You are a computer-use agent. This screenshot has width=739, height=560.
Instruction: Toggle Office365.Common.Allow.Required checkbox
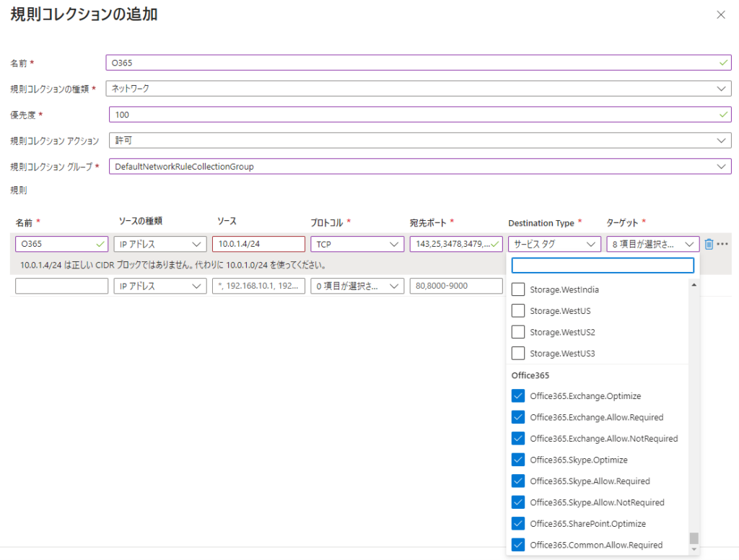(x=517, y=545)
